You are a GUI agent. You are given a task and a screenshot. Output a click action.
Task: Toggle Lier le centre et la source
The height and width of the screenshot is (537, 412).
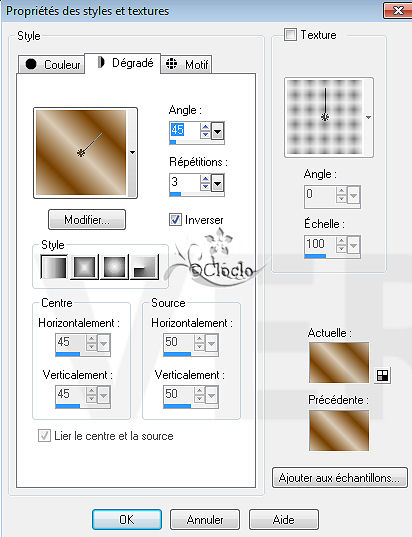click(x=44, y=436)
